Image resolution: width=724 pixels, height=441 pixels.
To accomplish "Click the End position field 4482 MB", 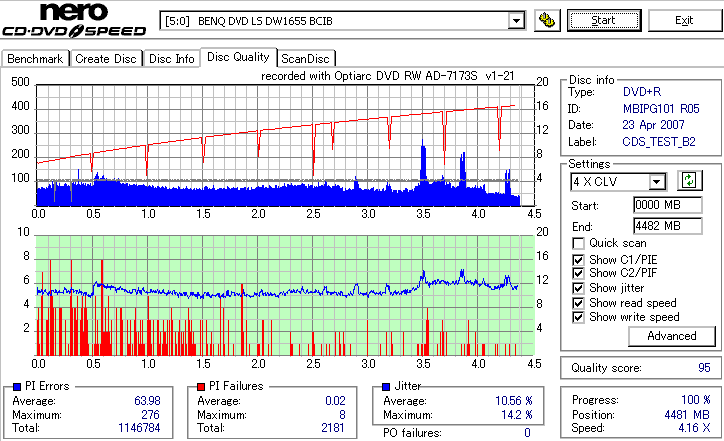I will pos(668,226).
